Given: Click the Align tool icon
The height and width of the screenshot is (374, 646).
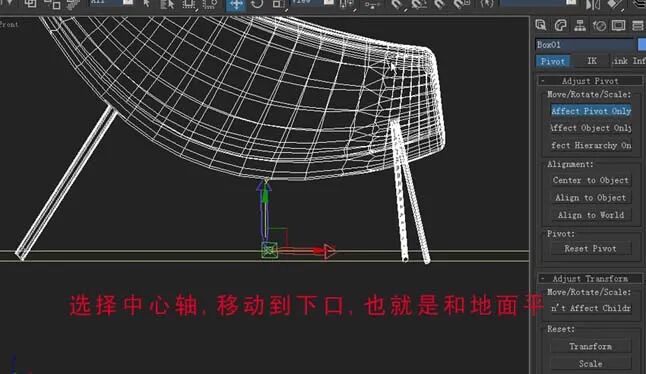Looking at the screenshot, I should (x=614, y=4).
